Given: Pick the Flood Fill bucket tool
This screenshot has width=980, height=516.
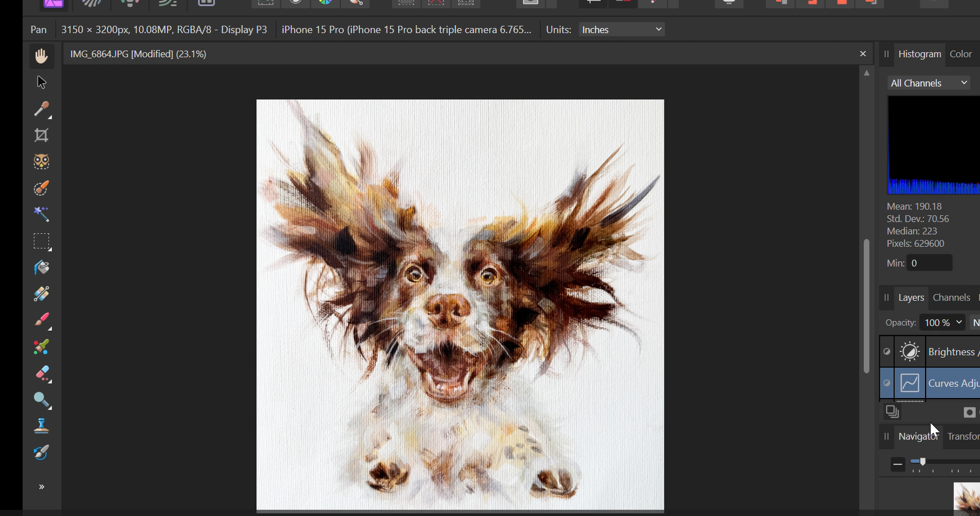Looking at the screenshot, I should (x=42, y=268).
